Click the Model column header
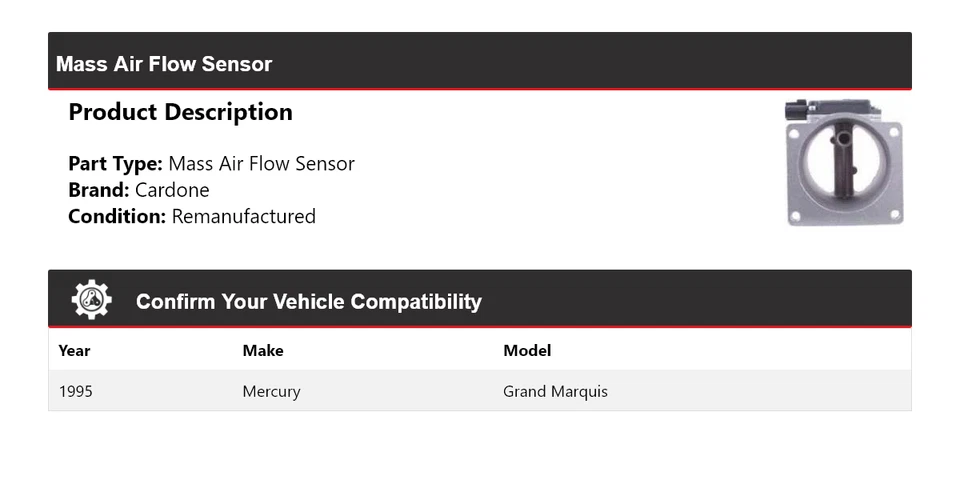 (527, 350)
